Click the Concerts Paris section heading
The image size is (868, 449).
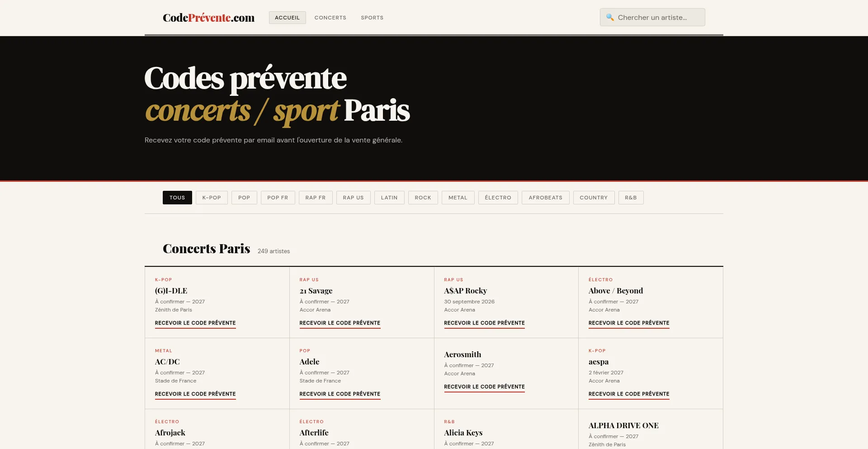tap(206, 249)
